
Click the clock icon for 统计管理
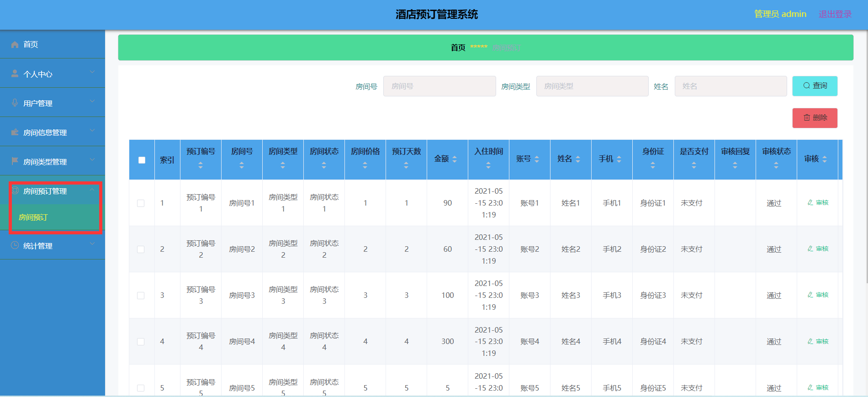coord(15,245)
